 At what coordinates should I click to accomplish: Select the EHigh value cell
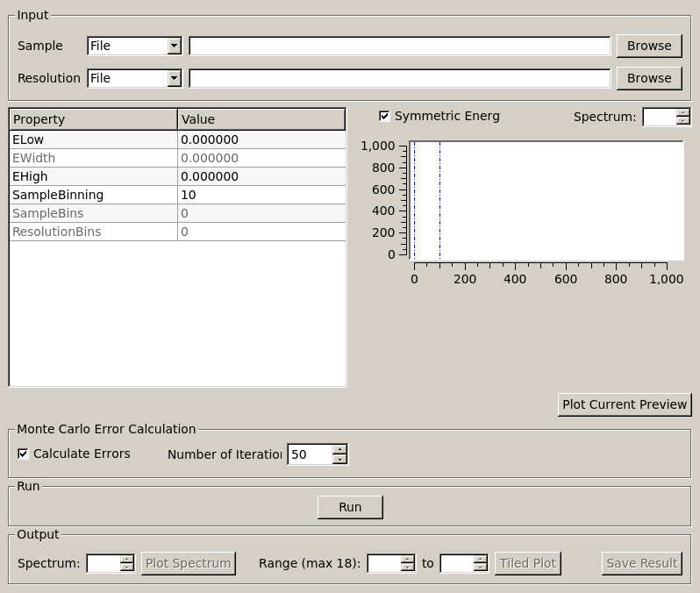(x=261, y=176)
